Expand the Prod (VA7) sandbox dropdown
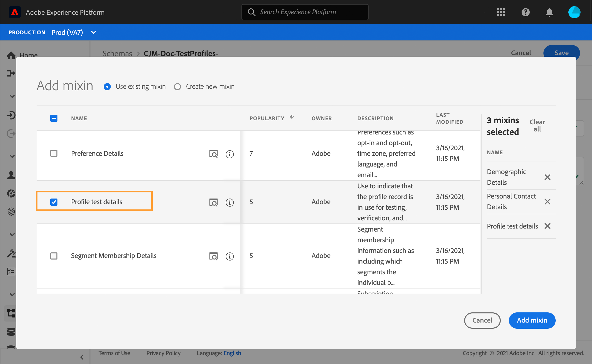592x364 pixels. (94, 32)
